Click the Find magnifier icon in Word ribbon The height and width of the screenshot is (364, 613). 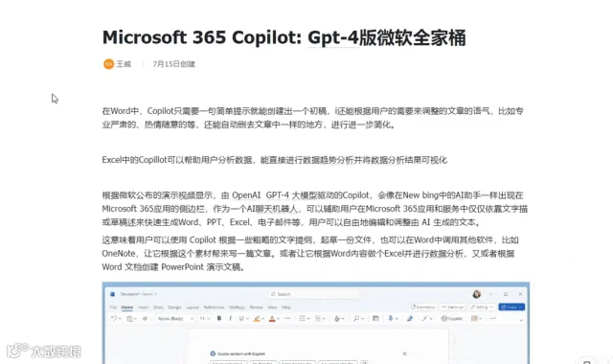tap(356, 319)
